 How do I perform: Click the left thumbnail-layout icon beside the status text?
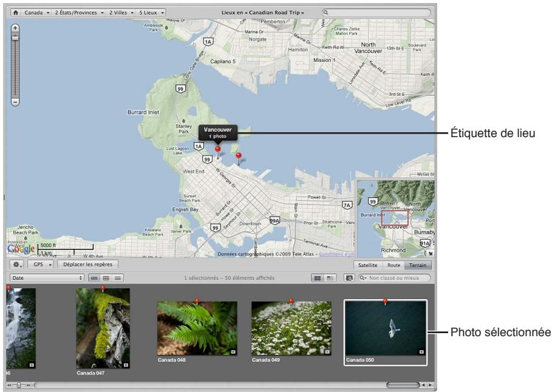pos(318,278)
